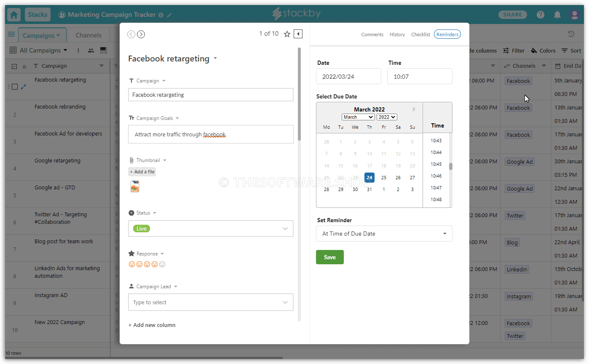Open the Status Live dropdown
This screenshot has height=364, width=589.
click(x=211, y=228)
